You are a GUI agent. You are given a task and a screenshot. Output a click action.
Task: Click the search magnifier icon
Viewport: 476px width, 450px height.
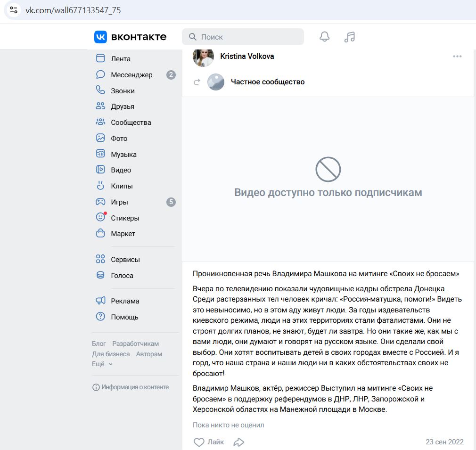click(192, 37)
